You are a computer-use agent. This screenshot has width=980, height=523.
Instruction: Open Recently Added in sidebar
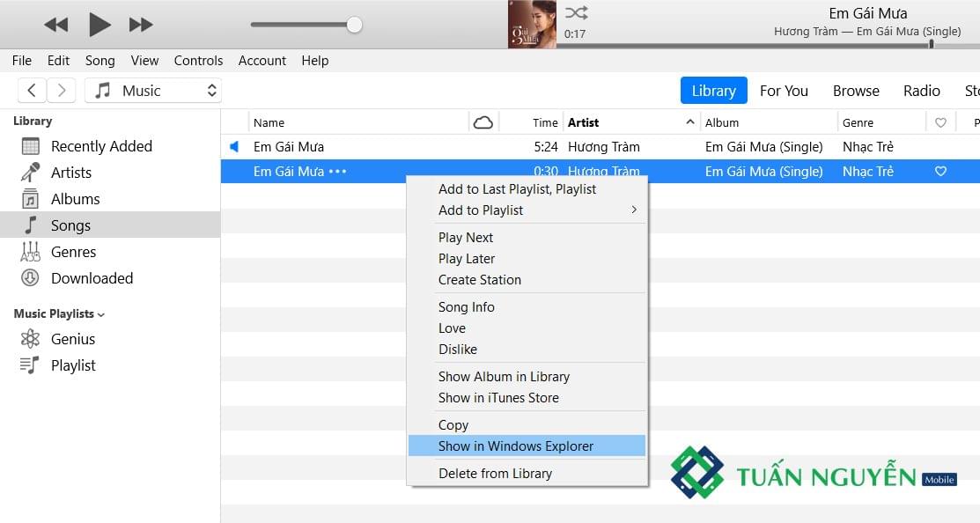pos(100,146)
